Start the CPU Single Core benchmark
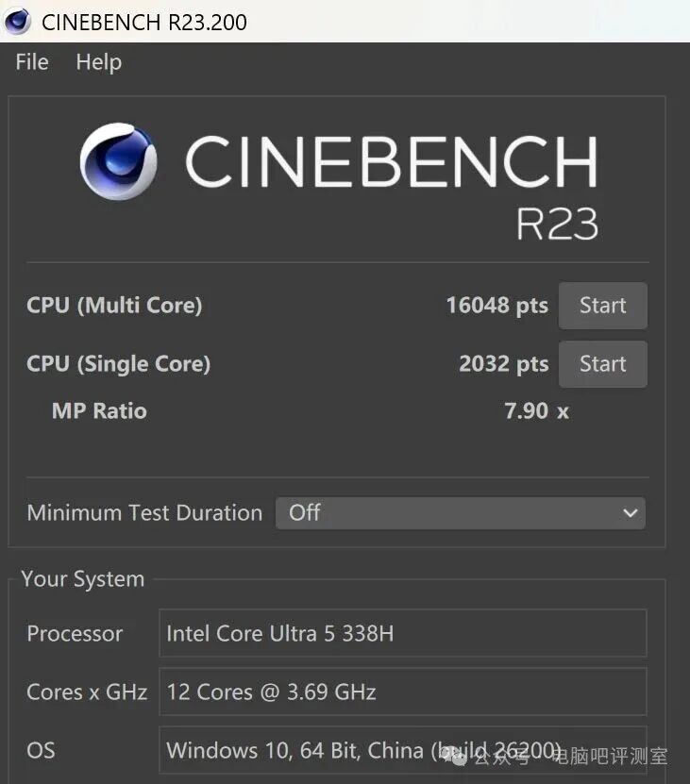Viewport: 690px width, 784px height. [x=602, y=364]
